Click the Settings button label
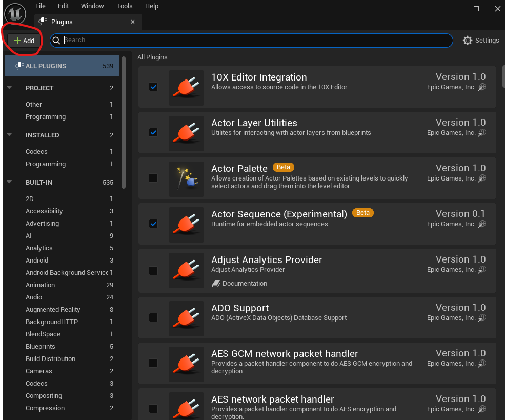The image size is (505, 420). coord(487,41)
